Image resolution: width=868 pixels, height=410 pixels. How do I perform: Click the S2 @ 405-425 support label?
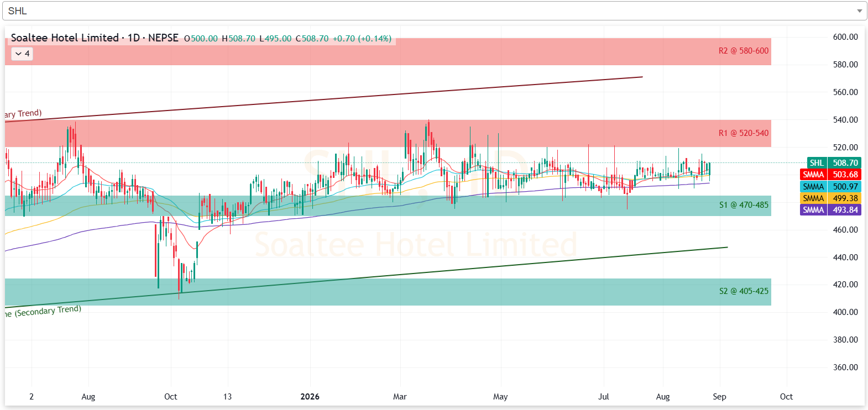[744, 291]
